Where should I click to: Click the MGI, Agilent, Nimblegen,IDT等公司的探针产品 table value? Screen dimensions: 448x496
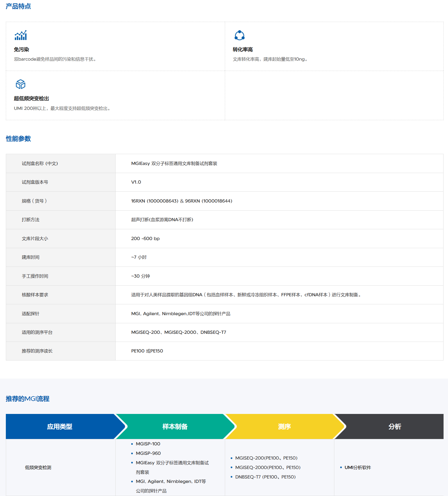coord(181,314)
